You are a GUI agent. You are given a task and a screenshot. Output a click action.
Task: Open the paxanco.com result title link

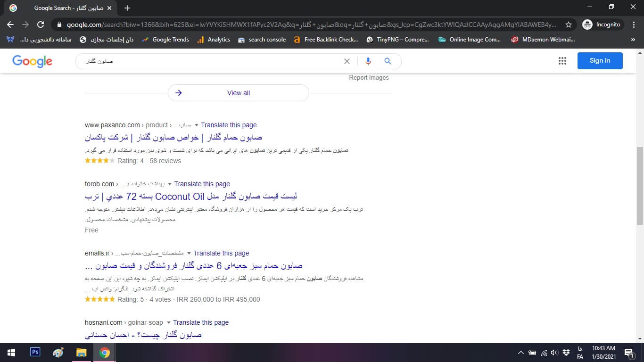point(173,137)
